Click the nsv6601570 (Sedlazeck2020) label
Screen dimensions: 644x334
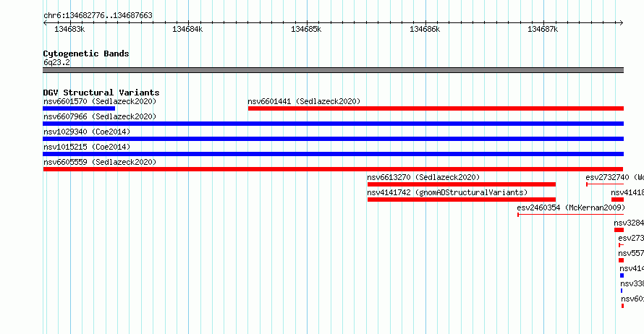click(x=100, y=101)
